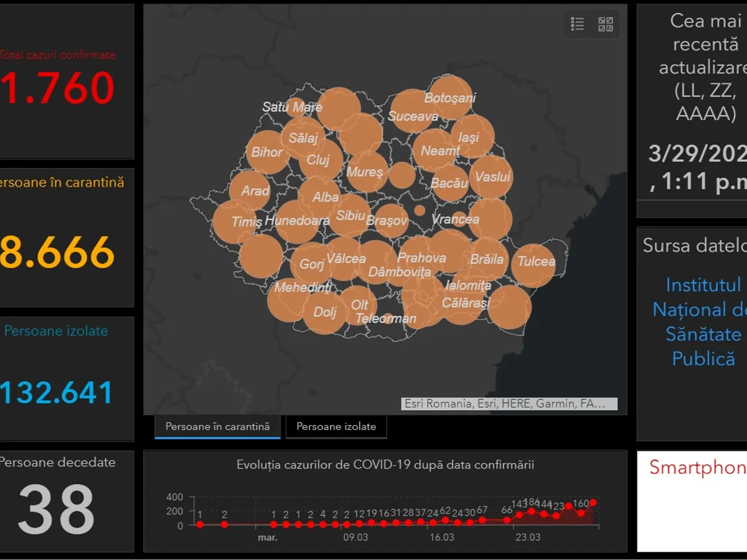The image size is (747, 560).
Task: Select the Botoșani bubble on the map
Action: (451, 98)
